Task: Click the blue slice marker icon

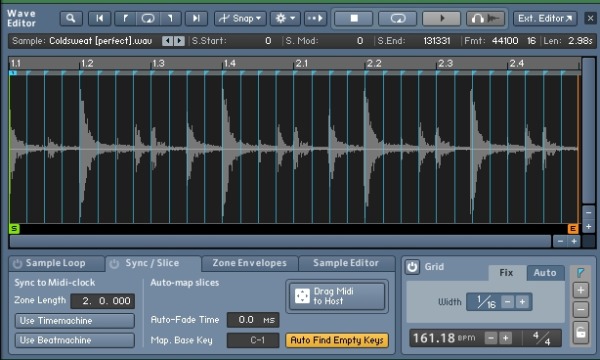Action: click(580, 273)
